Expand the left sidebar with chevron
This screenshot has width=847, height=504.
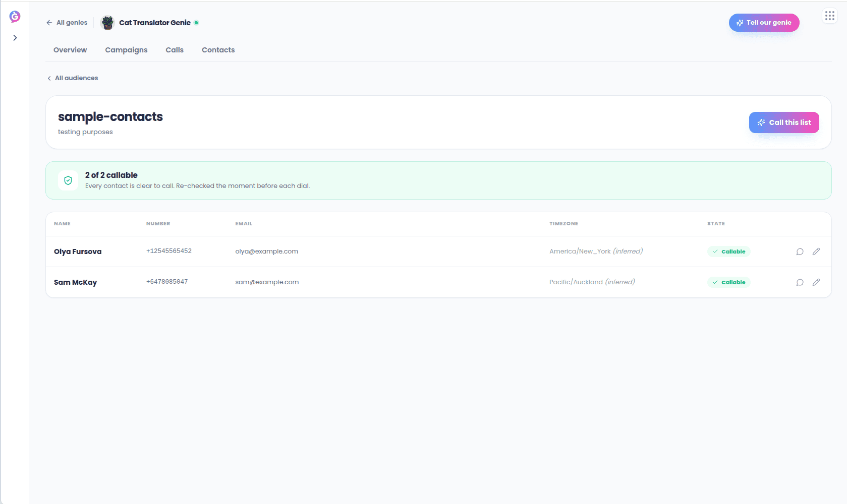pyautogui.click(x=15, y=38)
